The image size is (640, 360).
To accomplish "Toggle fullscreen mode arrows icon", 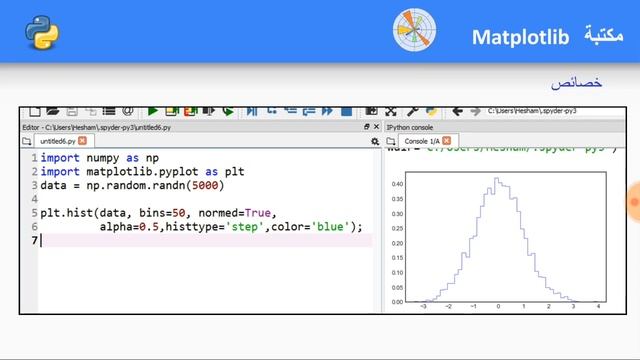I will (391, 111).
